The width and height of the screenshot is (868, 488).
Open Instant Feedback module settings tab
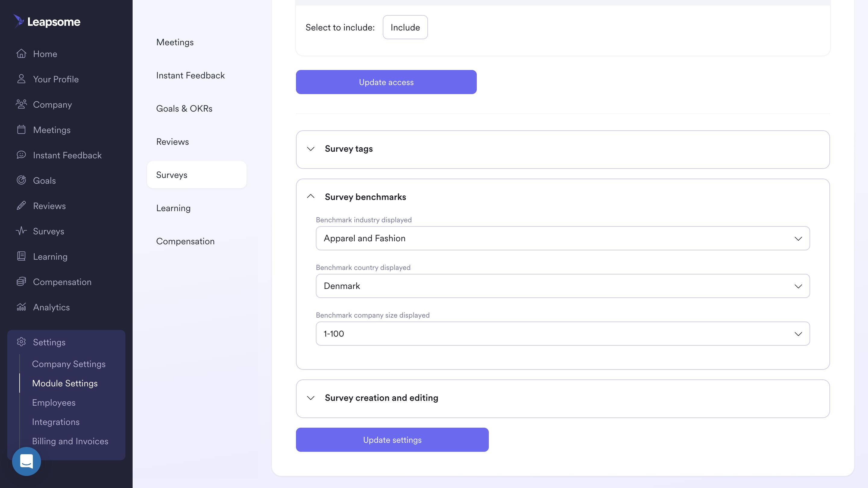pyautogui.click(x=197, y=75)
